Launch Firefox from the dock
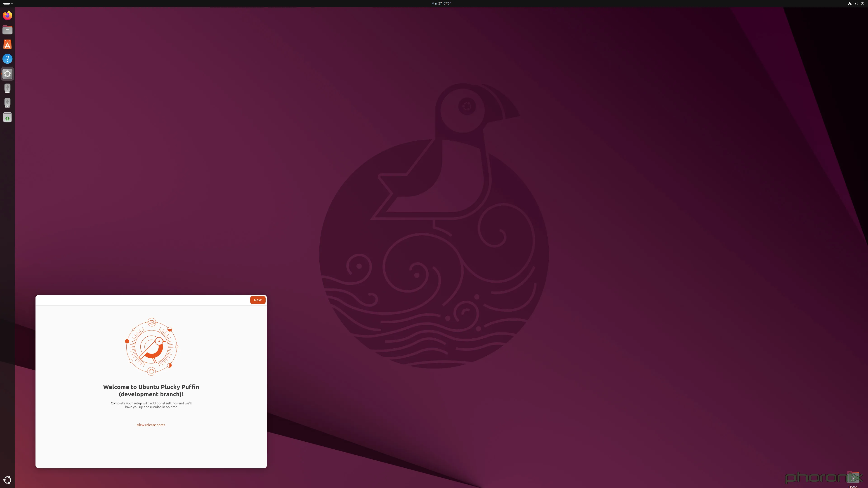The width and height of the screenshot is (868, 488). (7, 15)
